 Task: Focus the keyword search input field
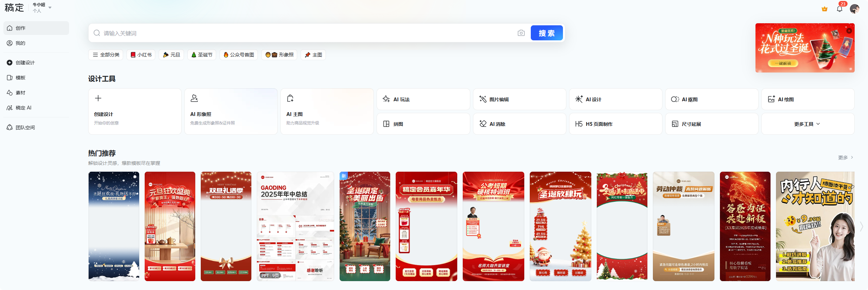[308, 33]
